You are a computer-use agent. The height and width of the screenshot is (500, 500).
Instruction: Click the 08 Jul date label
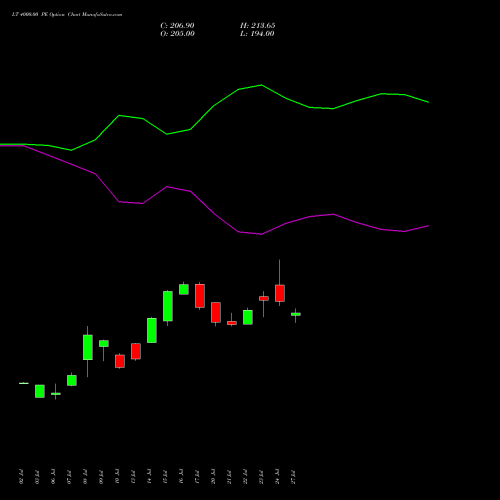point(85,477)
